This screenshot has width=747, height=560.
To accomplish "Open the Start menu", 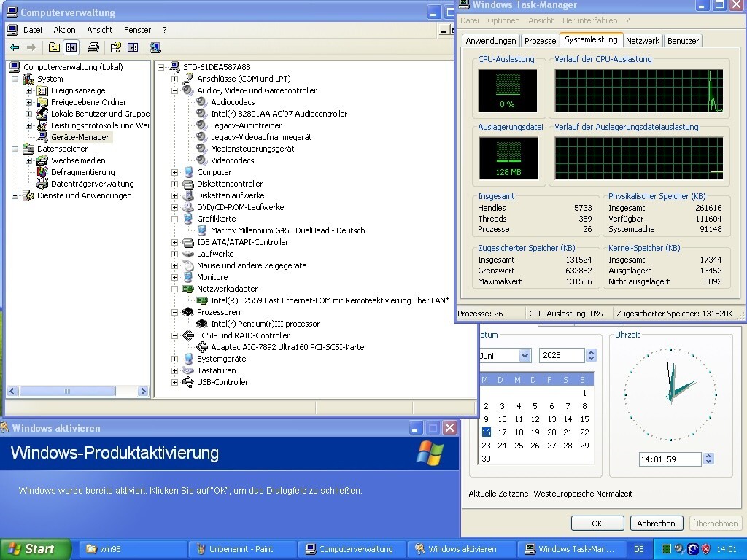I will click(x=35, y=549).
